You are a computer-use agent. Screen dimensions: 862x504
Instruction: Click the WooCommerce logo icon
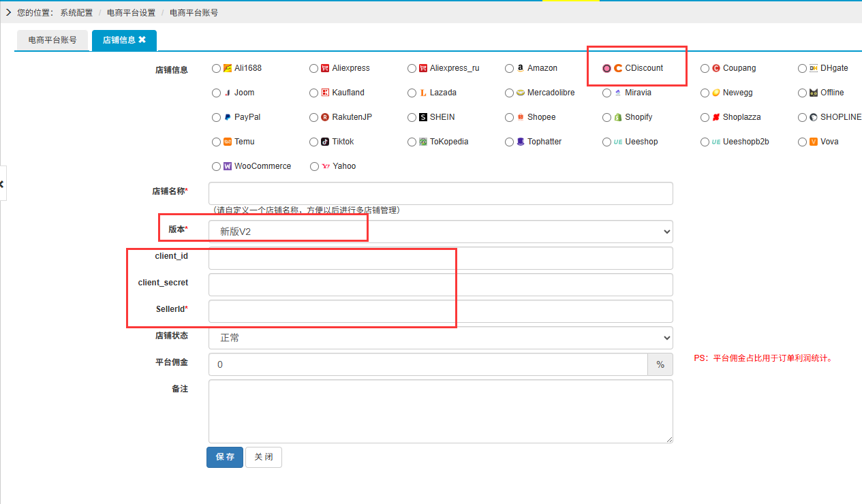pyautogui.click(x=228, y=166)
